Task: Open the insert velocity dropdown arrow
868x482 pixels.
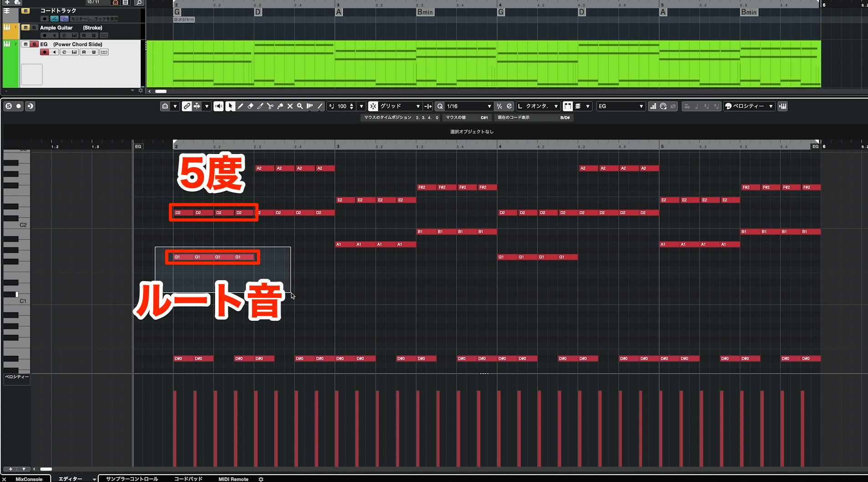Action: click(361, 106)
